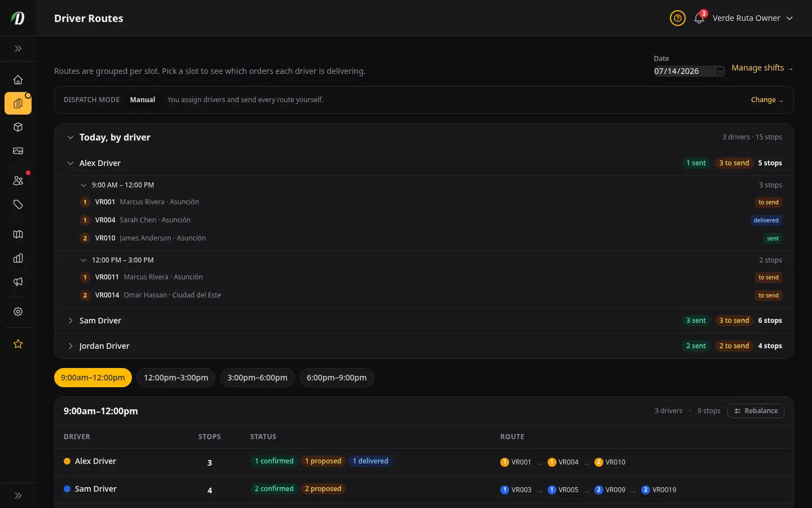812x508 pixels.
Task: Click Alex Driver's orange color dot in table
Action: 67,461
